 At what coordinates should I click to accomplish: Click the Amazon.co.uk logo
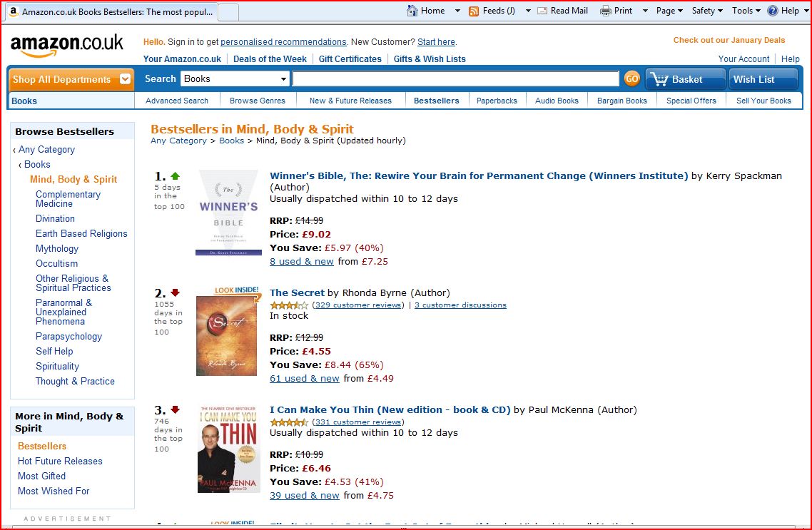pos(67,45)
